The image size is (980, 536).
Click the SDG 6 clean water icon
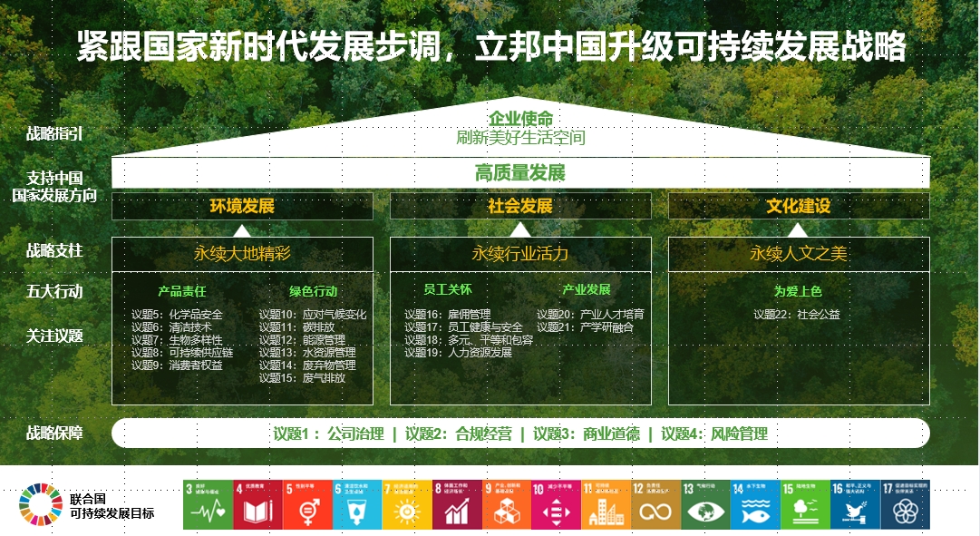(x=357, y=505)
